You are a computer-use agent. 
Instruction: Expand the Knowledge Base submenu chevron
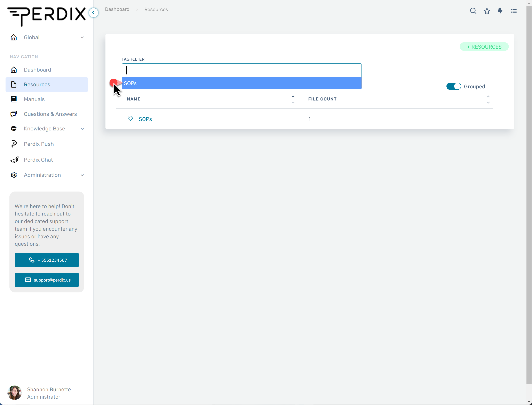(x=82, y=129)
